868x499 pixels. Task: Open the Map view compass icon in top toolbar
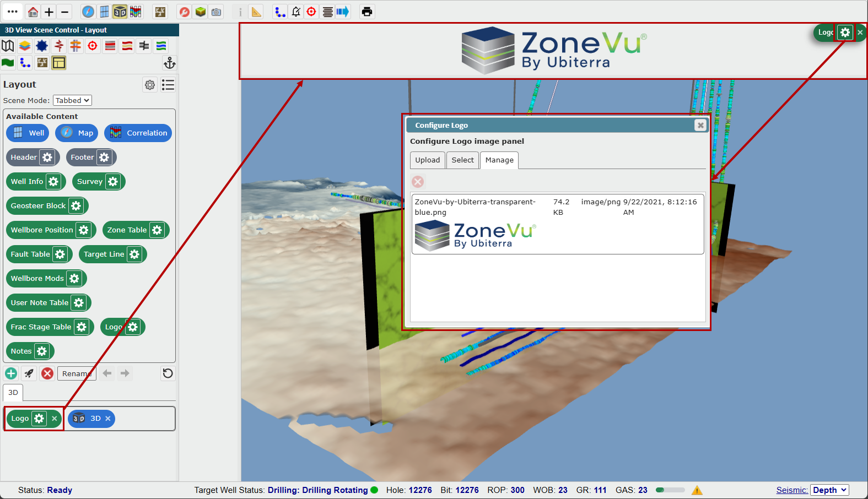(x=88, y=12)
